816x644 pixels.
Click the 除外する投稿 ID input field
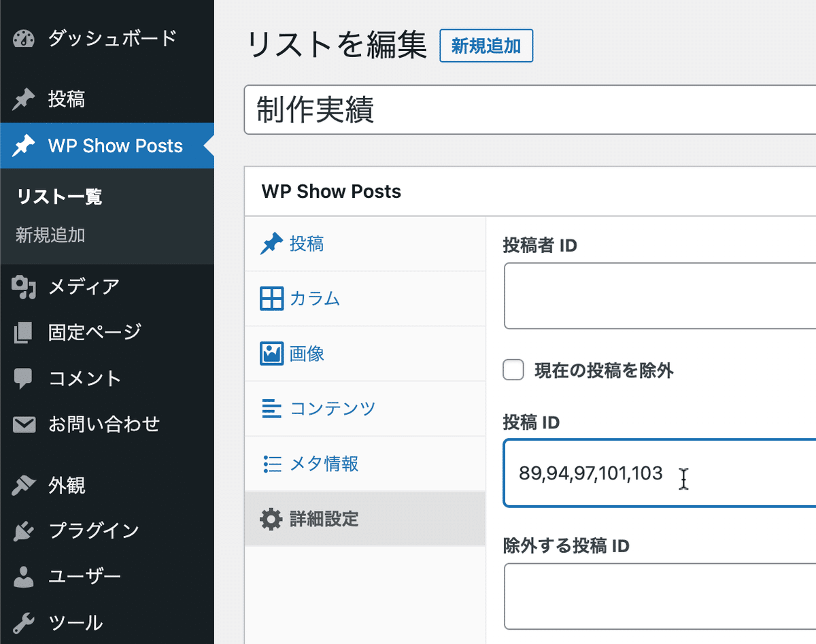pos(660,596)
